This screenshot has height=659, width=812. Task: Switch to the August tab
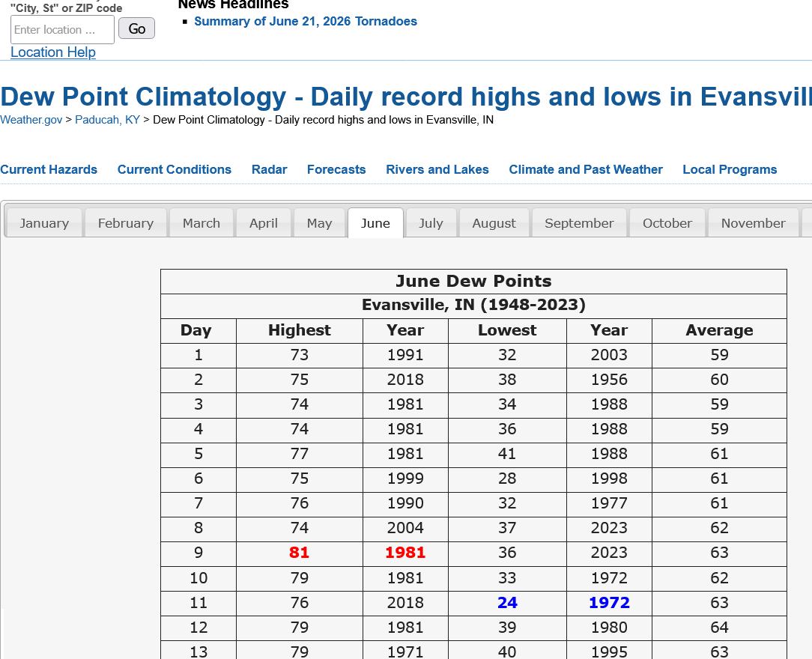coord(494,223)
